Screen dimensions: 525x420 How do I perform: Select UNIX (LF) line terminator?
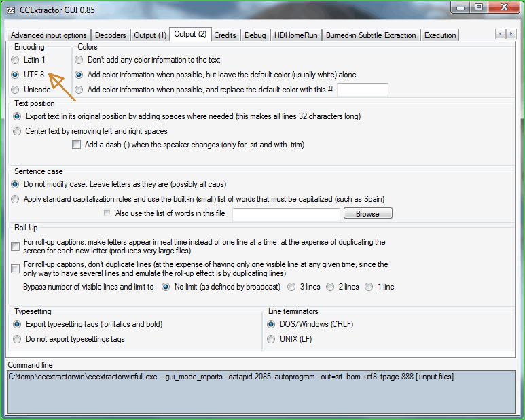click(x=272, y=339)
